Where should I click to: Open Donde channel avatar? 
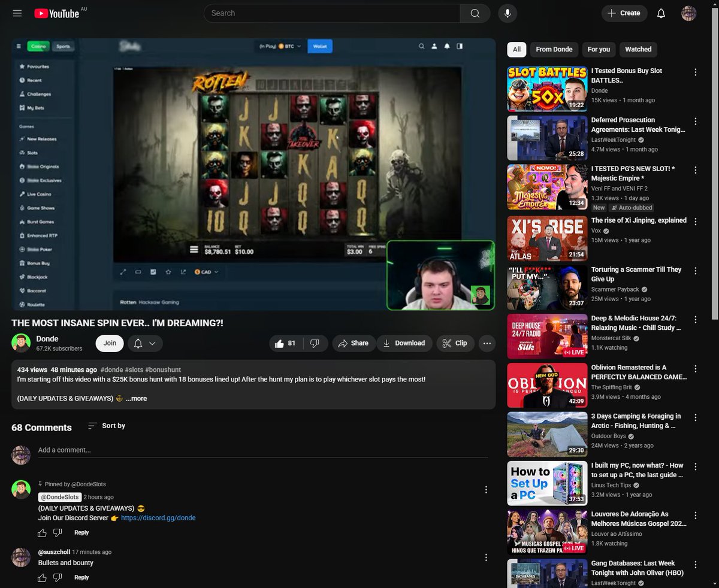coord(21,343)
